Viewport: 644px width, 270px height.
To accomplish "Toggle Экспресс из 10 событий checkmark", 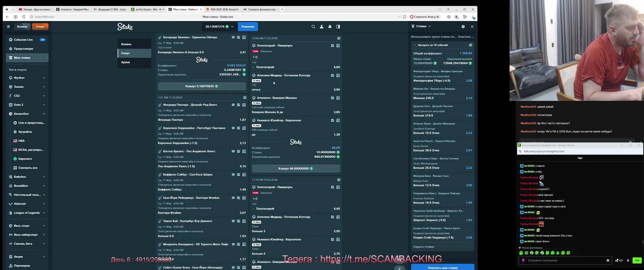I will click(x=415, y=45).
